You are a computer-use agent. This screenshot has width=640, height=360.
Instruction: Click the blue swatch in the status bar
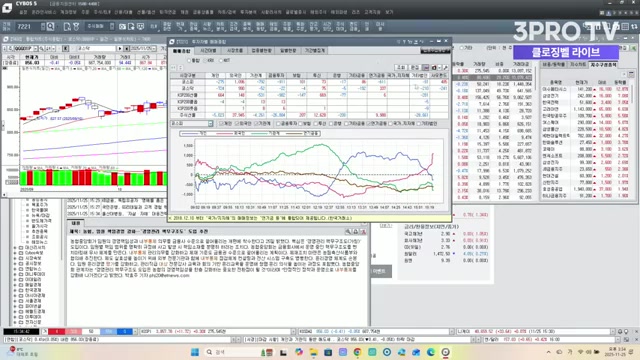tap(125, 331)
